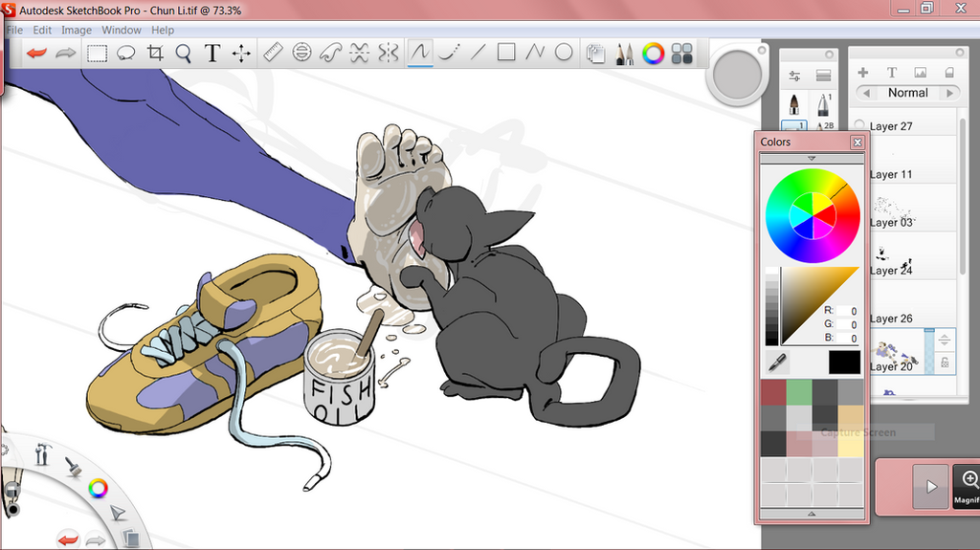Screen dimensions: 980x550
Task: Add an image layer in Layer panel
Action: (x=921, y=73)
